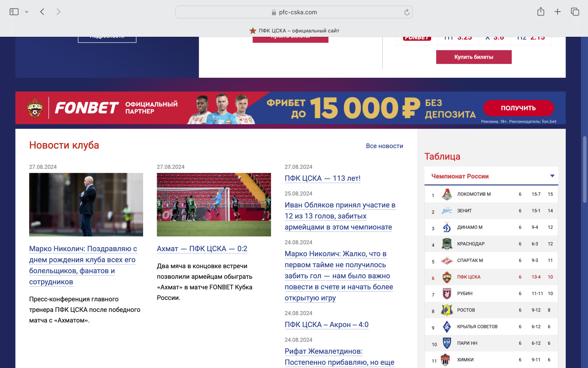
Task: Select ПАРИ НН team name
Action: coord(467,343)
